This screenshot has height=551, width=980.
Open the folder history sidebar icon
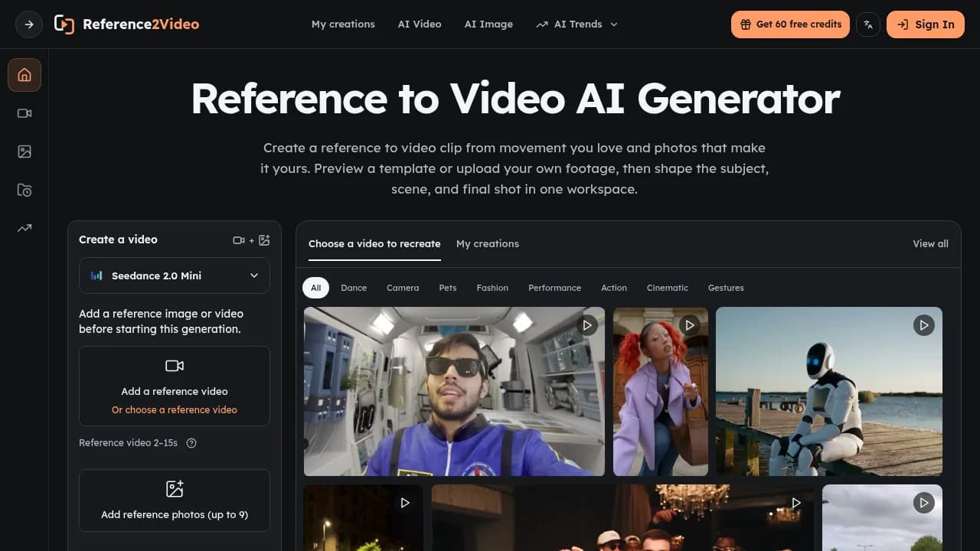pos(24,190)
